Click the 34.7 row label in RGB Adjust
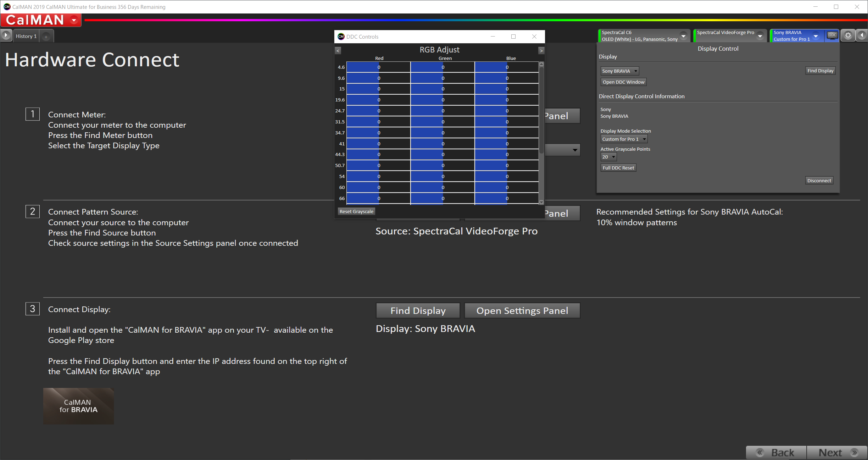The height and width of the screenshot is (460, 868). tap(340, 133)
